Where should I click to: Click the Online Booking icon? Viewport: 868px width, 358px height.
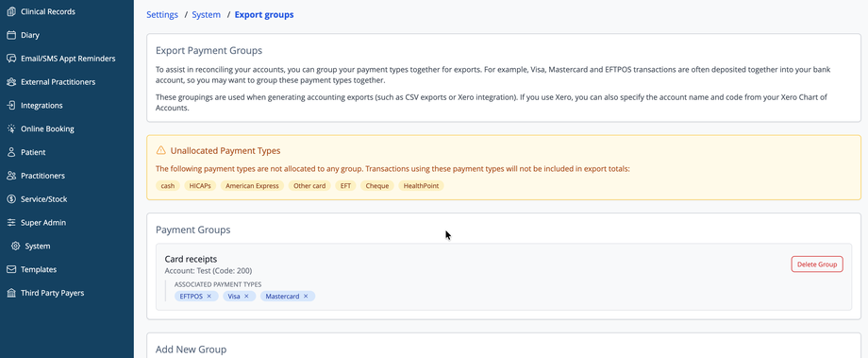11,128
